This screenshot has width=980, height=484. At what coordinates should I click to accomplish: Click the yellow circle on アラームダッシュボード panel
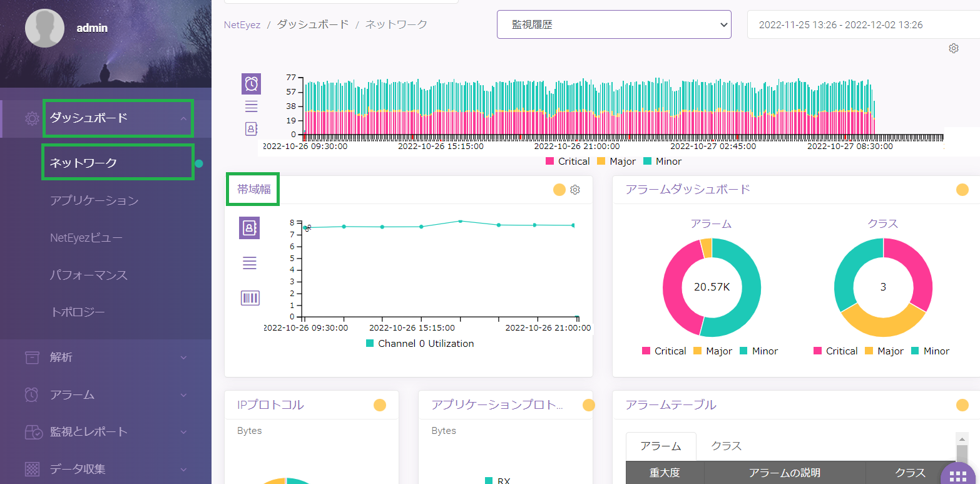pos(962,190)
